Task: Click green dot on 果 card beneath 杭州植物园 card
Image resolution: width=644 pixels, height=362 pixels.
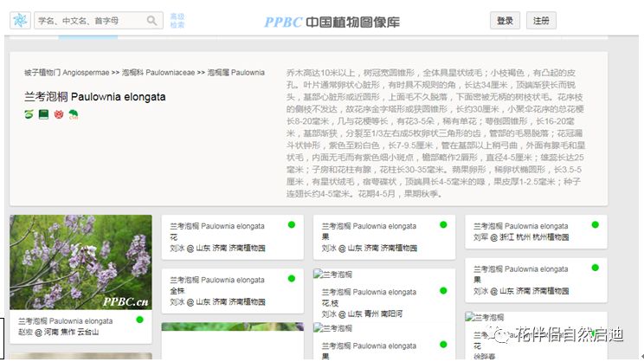Action: [596, 268]
